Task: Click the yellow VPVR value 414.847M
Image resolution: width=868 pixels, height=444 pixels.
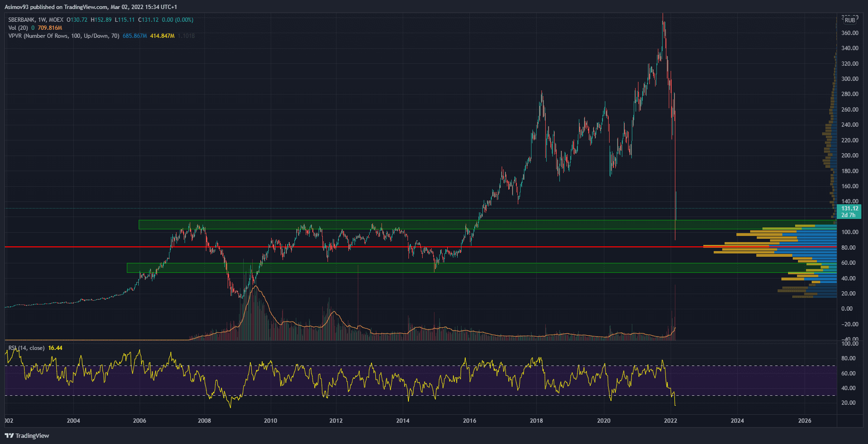Action: (x=162, y=36)
